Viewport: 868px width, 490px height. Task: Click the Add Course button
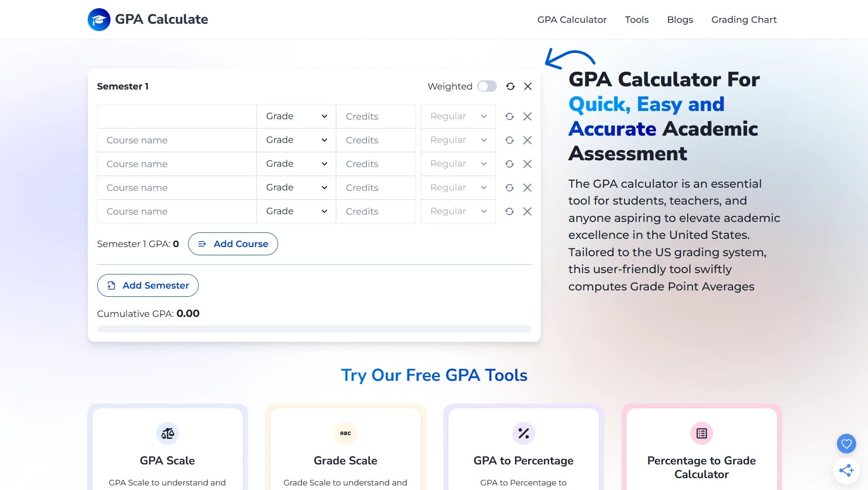[x=233, y=244]
